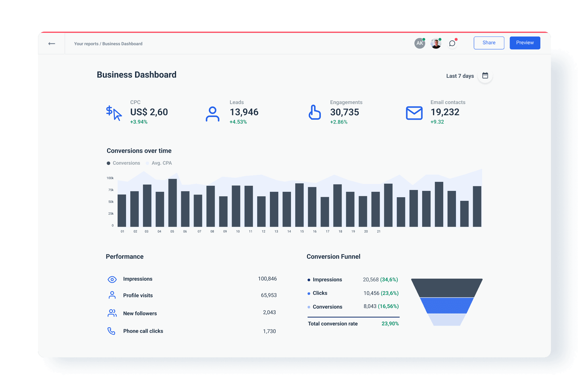Viewport: 588px width, 389px height.
Task: Click the Preview button
Action: tap(525, 43)
